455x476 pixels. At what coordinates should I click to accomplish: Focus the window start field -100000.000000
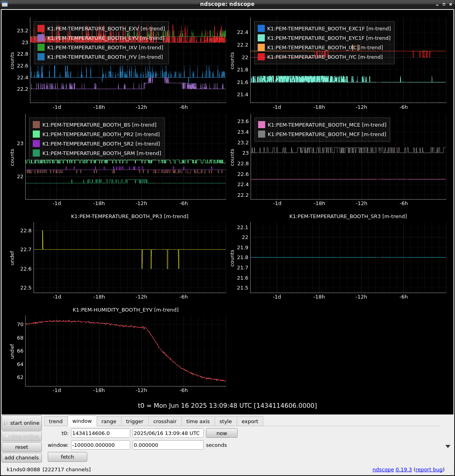(101, 445)
